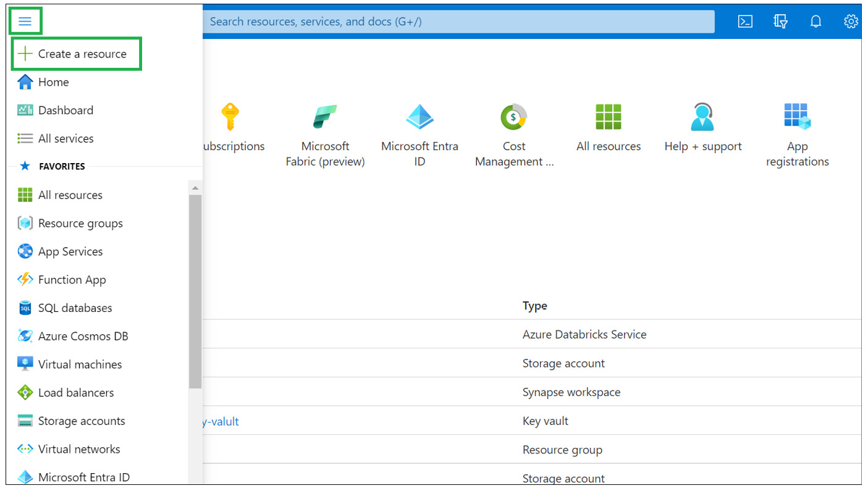
Task: Click the SQL databases label
Action: [75, 308]
